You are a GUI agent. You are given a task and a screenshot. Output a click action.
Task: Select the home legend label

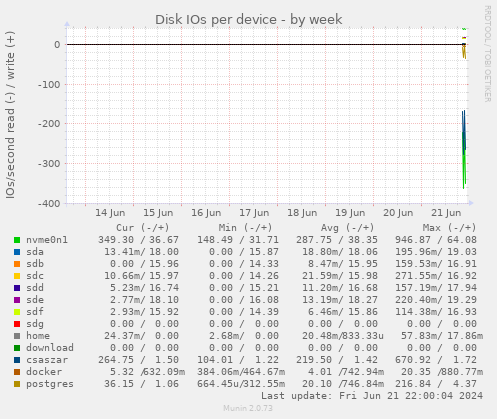[x=38, y=336]
